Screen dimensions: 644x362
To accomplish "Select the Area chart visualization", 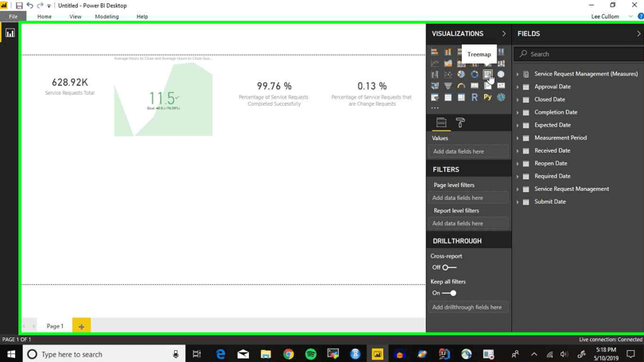I will pyautogui.click(x=448, y=64).
